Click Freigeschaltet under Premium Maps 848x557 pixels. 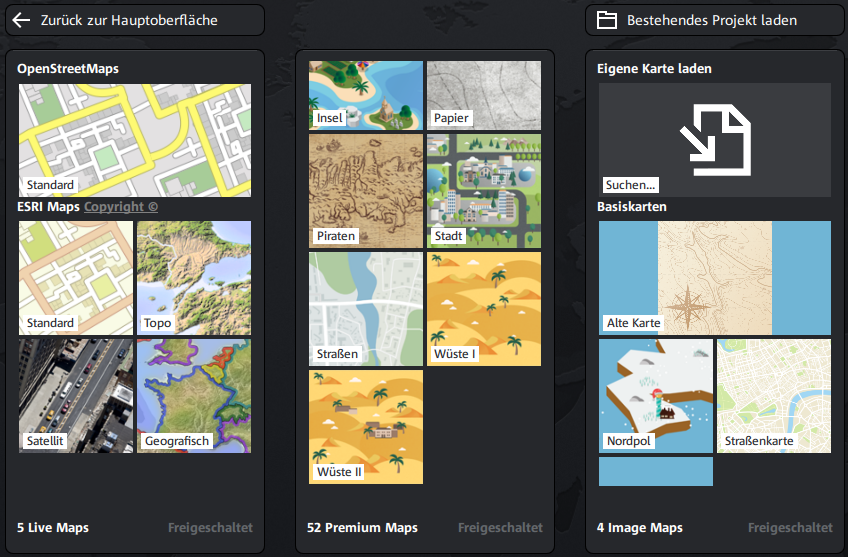tap(500, 528)
